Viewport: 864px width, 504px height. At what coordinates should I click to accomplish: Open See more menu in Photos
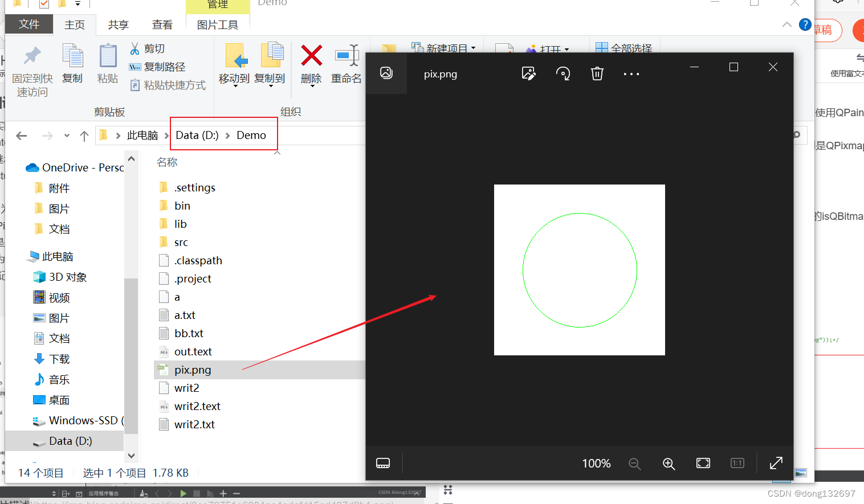coord(631,74)
